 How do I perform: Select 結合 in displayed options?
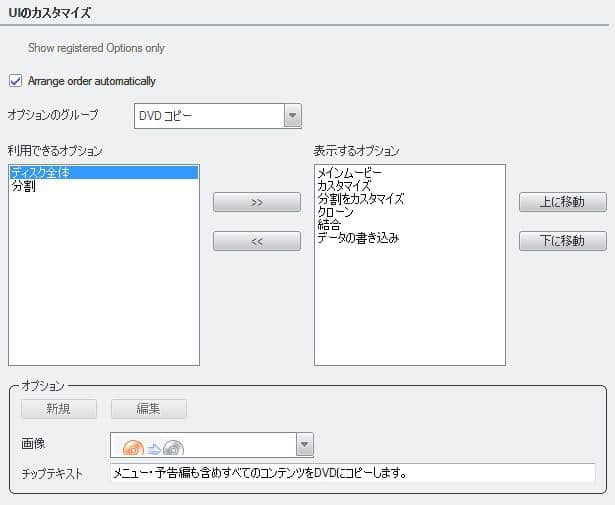coord(329,225)
